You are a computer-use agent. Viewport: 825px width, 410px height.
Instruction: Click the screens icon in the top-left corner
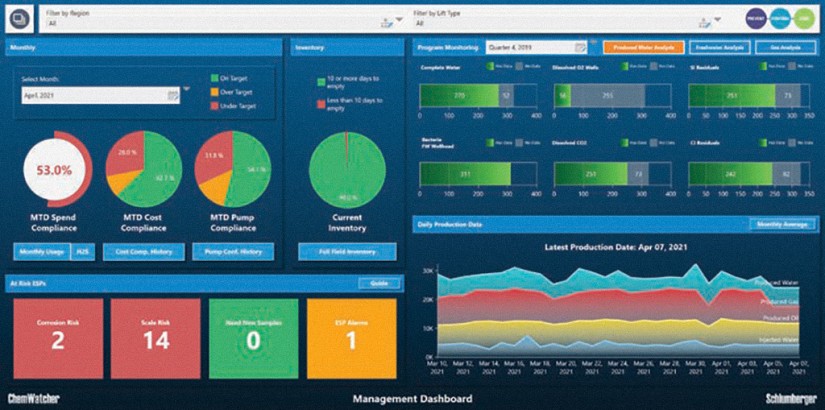tap(19, 18)
